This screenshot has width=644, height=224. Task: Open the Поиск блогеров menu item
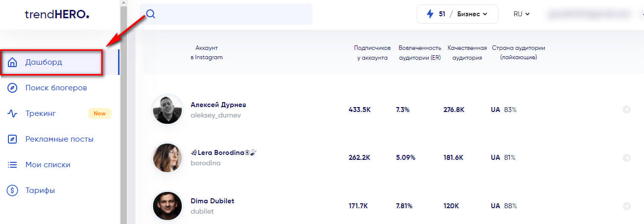pyautogui.click(x=56, y=88)
